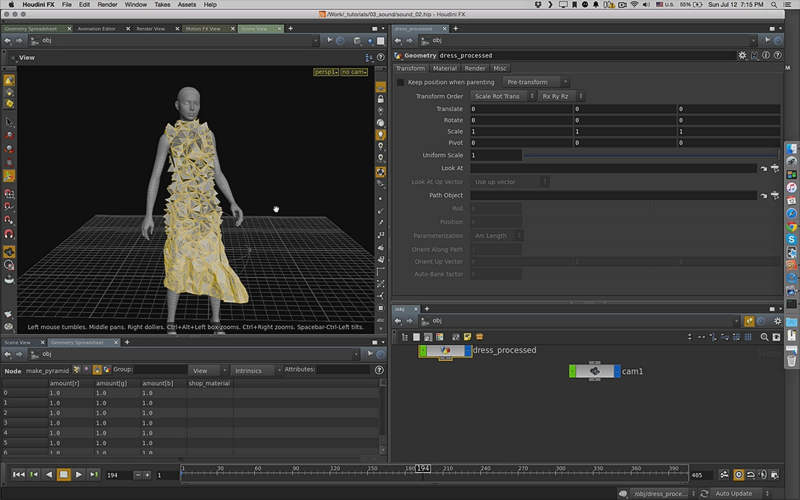800x500 pixels.
Task: Expand the persp1 viewport menu
Action: [x=325, y=72]
